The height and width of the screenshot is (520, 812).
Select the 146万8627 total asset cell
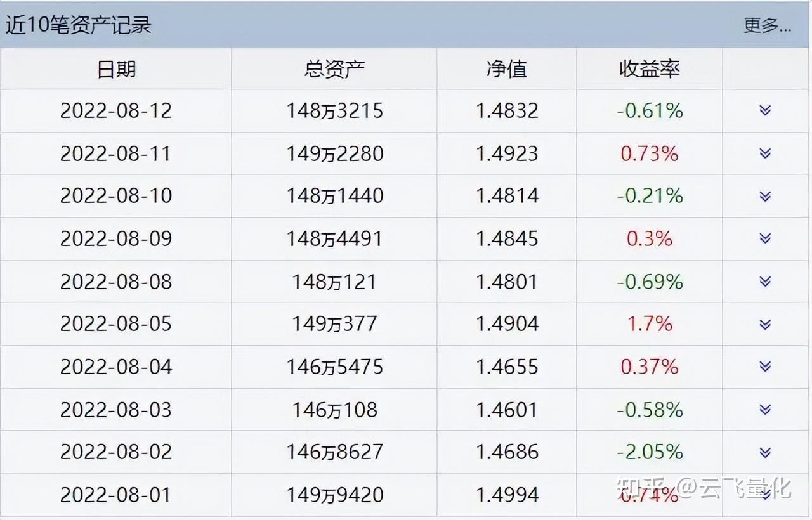tap(334, 452)
